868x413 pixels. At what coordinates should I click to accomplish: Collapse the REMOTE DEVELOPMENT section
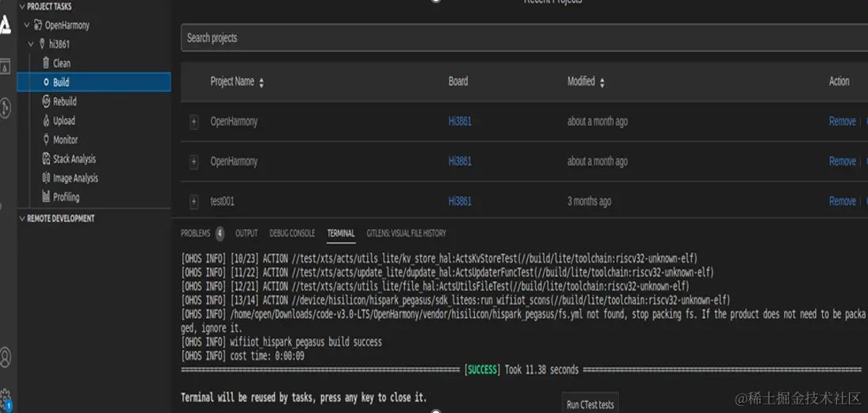click(22, 219)
